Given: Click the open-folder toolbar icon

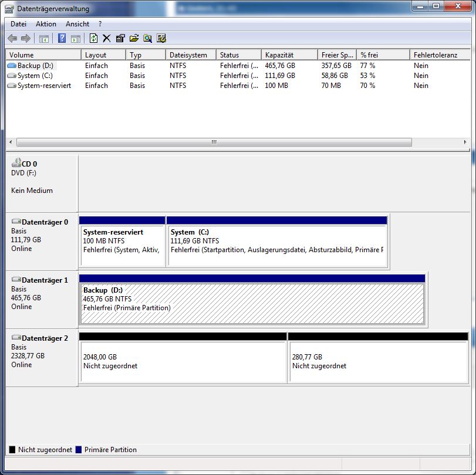Looking at the screenshot, I should coord(134,38).
